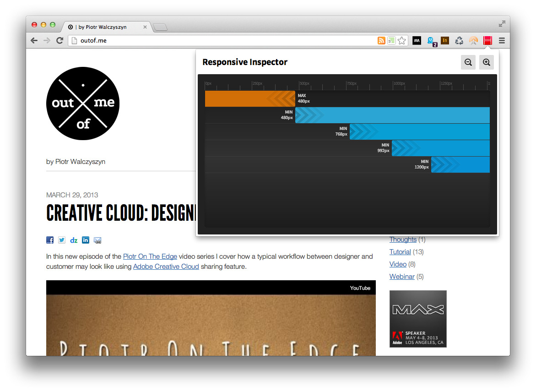Click the Adobe MAX speaker badge

(418, 319)
